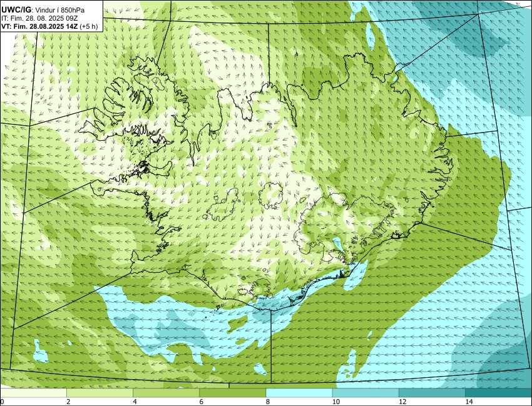Click the 2-4 color legend segment

point(100,393)
